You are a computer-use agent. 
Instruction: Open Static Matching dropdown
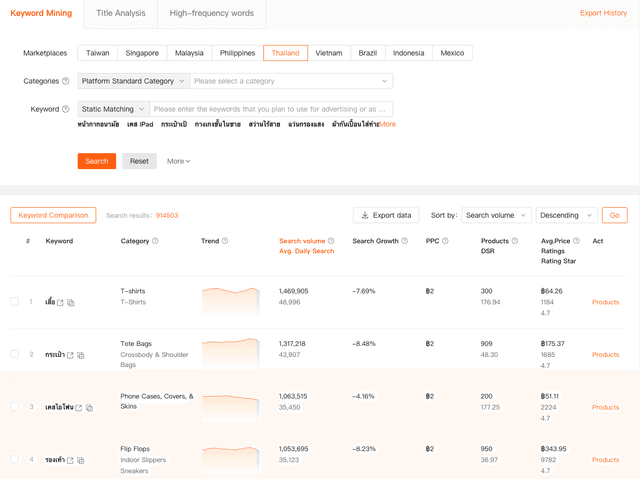(113, 109)
